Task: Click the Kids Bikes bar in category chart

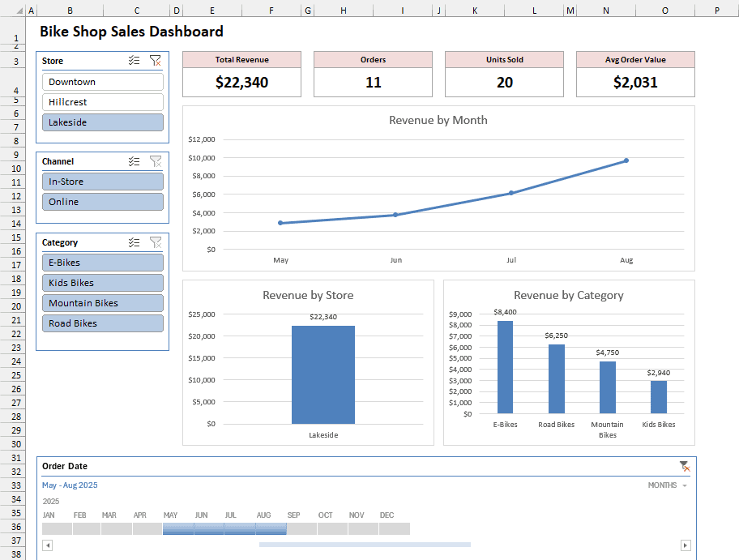Action: [x=659, y=397]
